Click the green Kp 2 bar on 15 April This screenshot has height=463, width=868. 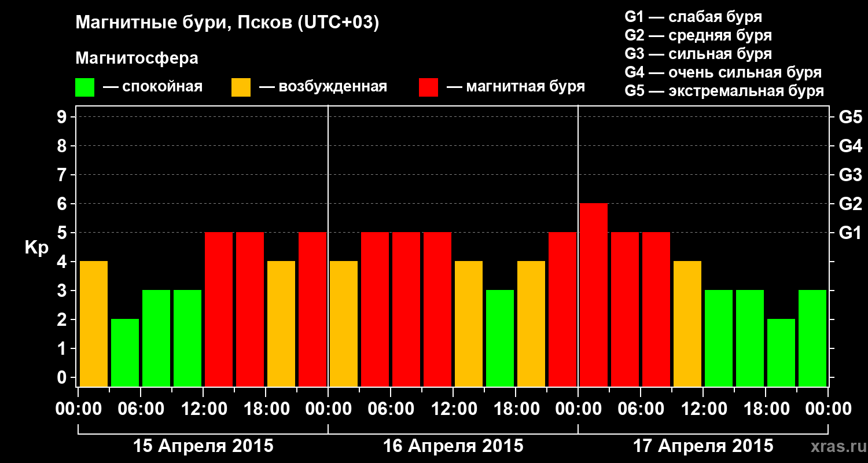click(x=125, y=352)
